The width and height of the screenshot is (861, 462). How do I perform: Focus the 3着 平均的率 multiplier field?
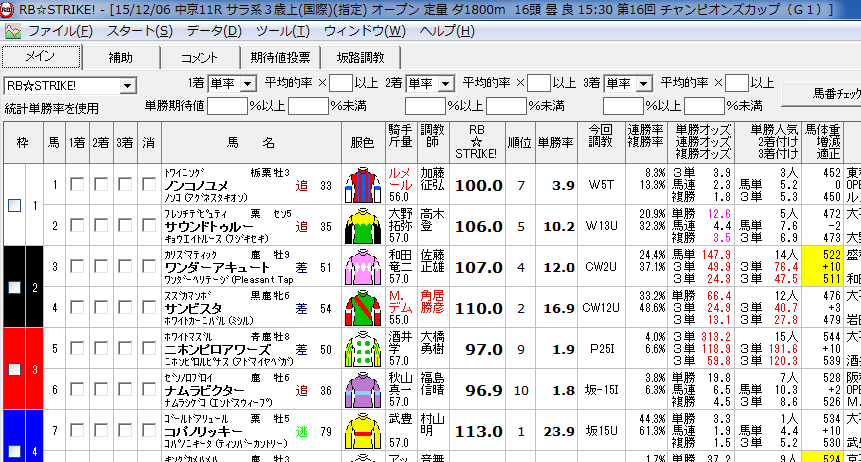(x=736, y=84)
